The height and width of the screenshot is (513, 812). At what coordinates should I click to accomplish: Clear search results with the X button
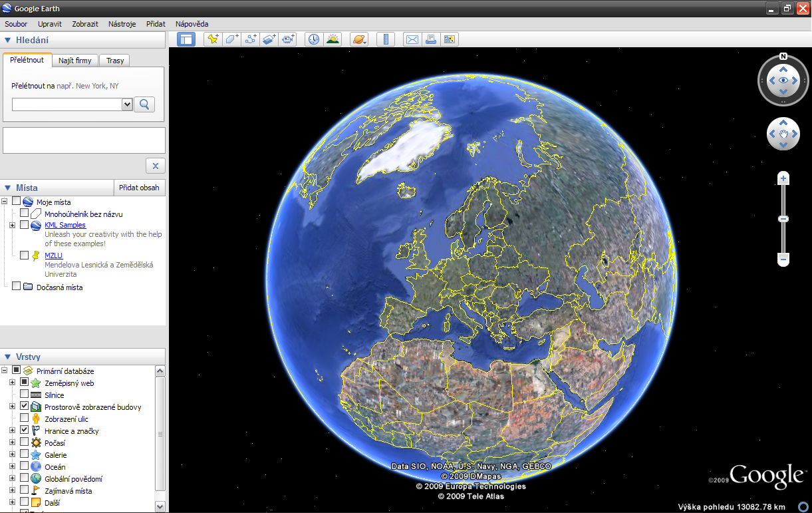156,166
